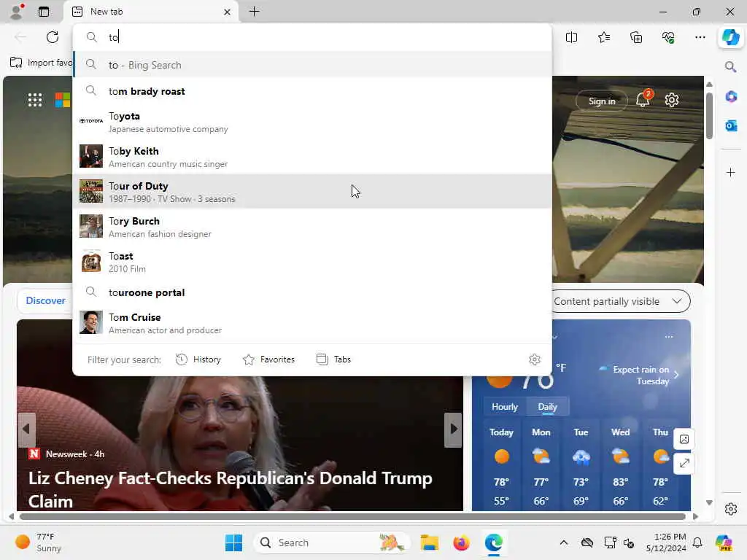
Task: Select the Tour of Duty suggestion
Action: pos(312,192)
